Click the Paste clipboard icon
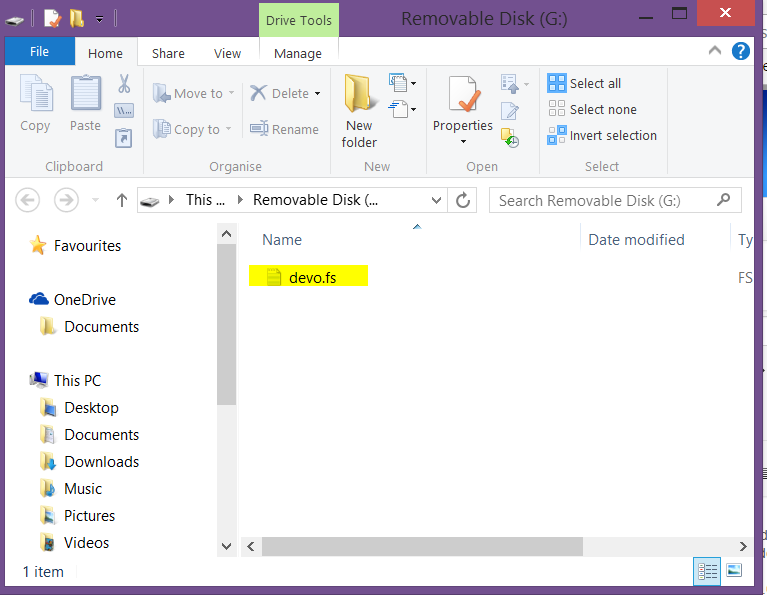The image size is (767, 595). pyautogui.click(x=86, y=93)
